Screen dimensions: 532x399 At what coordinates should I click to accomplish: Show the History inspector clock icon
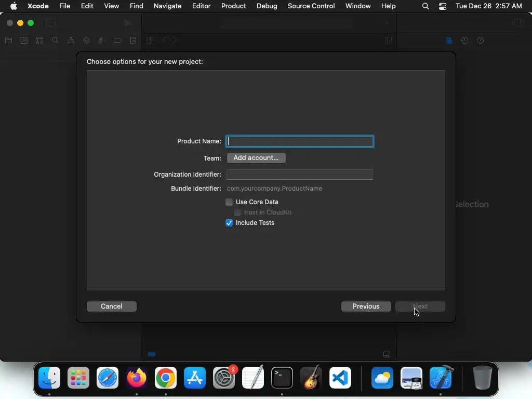pyautogui.click(x=464, y=41)
